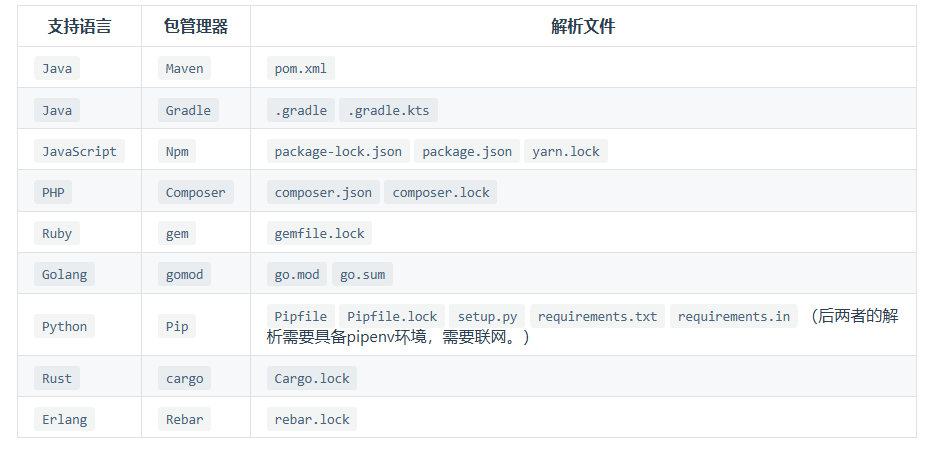
Task: Click the Maven package manager tag
Action: (184, 69)
